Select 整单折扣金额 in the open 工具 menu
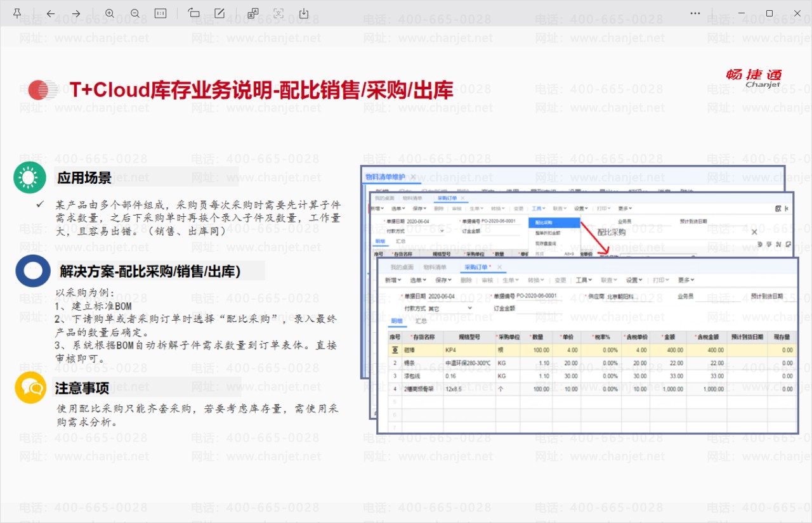 pyautogui.click(x=548, y=233)
